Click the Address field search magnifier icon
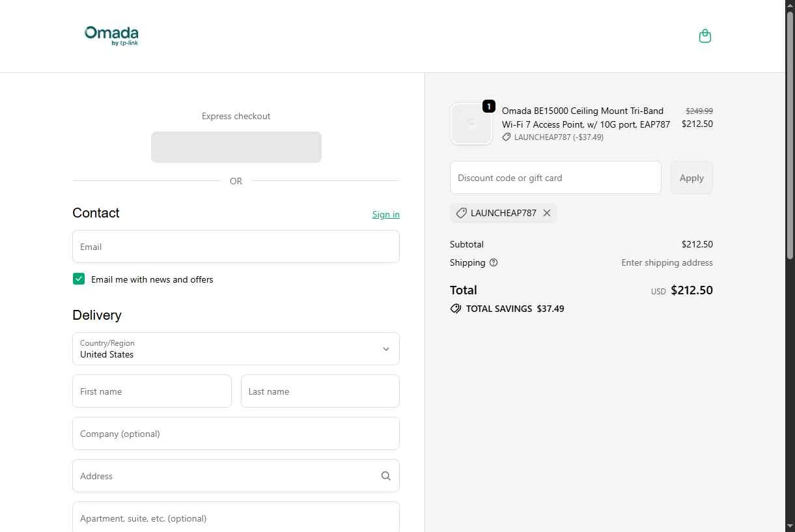The height and width of the screenshot is (532, 795). point(386,476)
